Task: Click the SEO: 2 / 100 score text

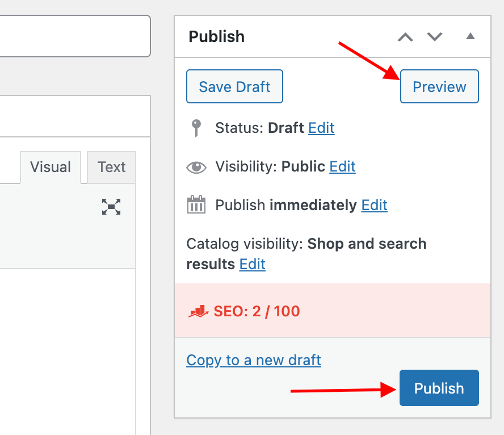Action: 257,311
